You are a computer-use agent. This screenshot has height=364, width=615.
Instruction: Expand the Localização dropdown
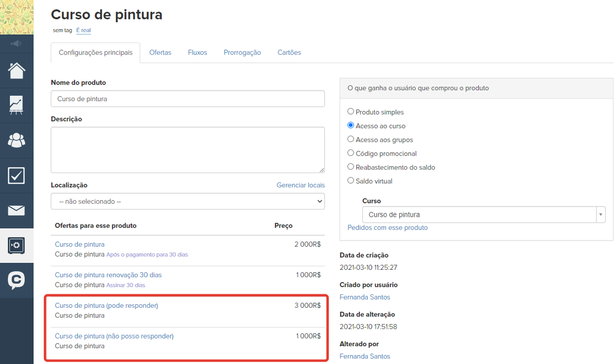188,202
